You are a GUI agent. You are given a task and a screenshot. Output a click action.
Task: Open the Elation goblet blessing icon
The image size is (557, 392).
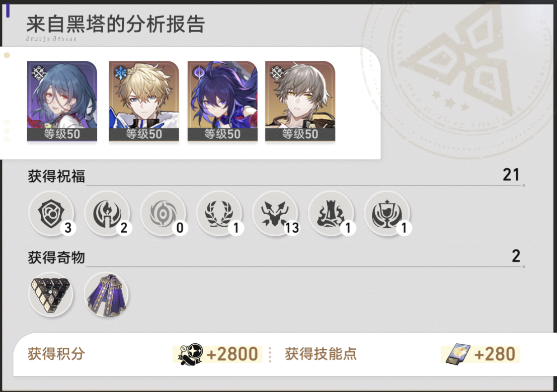[387, 213]
